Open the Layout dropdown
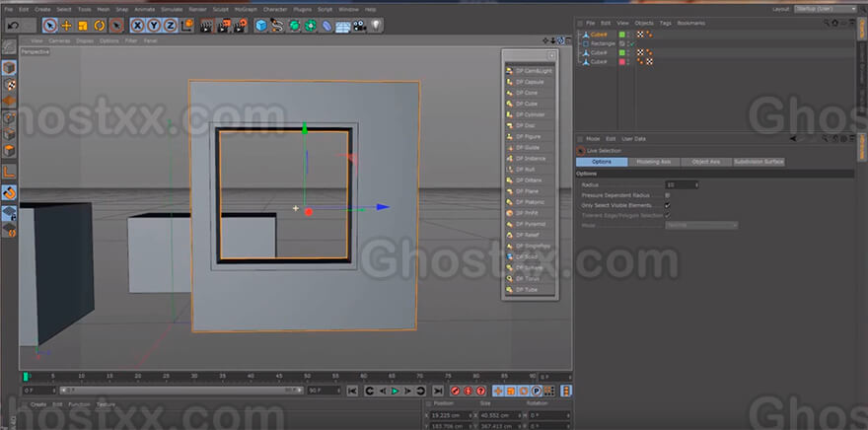 pos(825,10)
